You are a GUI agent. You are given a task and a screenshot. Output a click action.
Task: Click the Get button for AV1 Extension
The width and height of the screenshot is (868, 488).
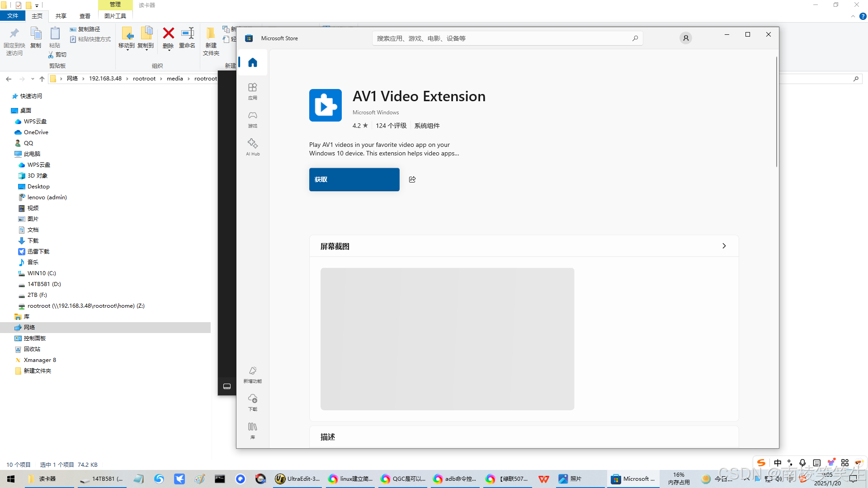tap(354, 179)
